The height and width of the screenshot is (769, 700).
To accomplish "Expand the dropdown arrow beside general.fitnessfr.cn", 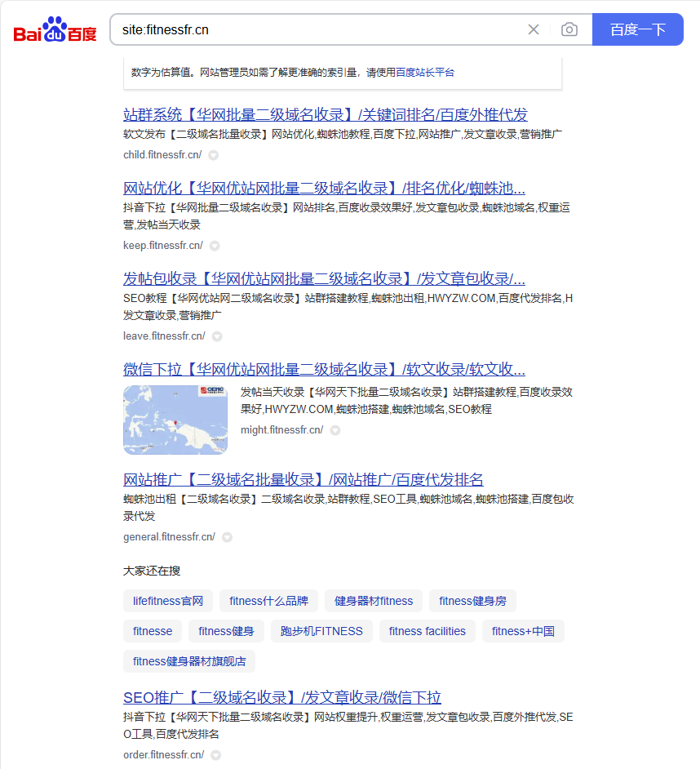I will (x=227, y=537).
